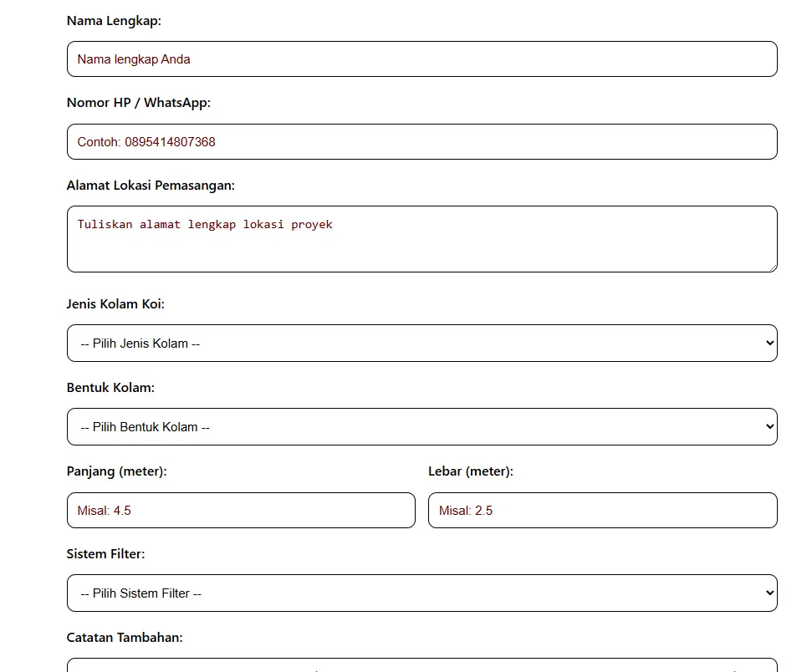Click the Catatan Tambahan textarea

click(x=421, y=665)
